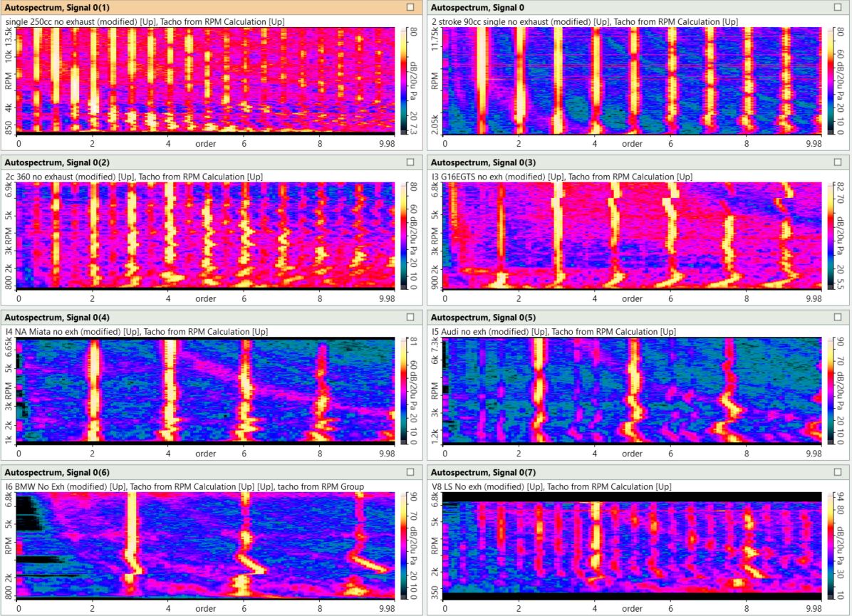Viewport: 852px width, 616px height.
Task: Click the square icon in the Signal 0 header
Action: click(x=837, y=7)
